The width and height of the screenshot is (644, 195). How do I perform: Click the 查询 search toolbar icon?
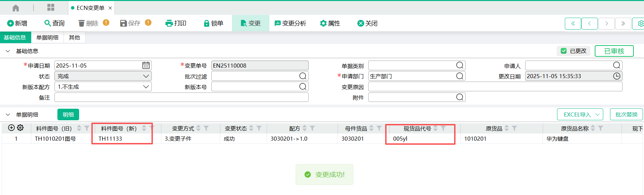[x=48, y=23]
